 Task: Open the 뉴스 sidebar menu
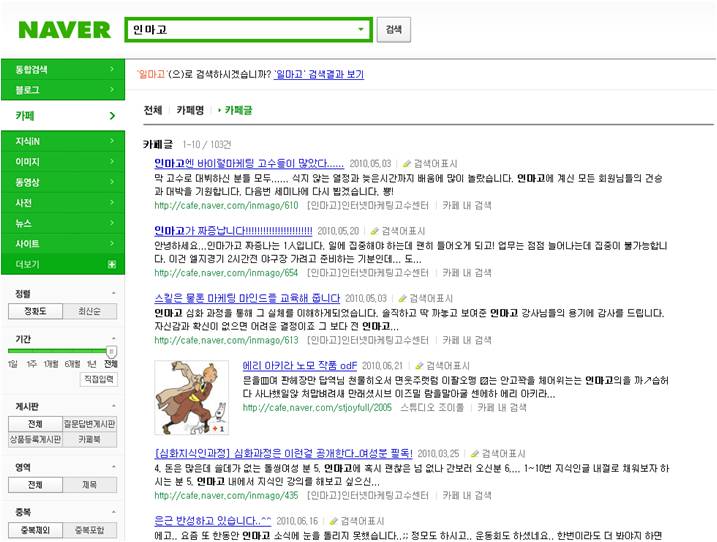click(x=63, y=223)
